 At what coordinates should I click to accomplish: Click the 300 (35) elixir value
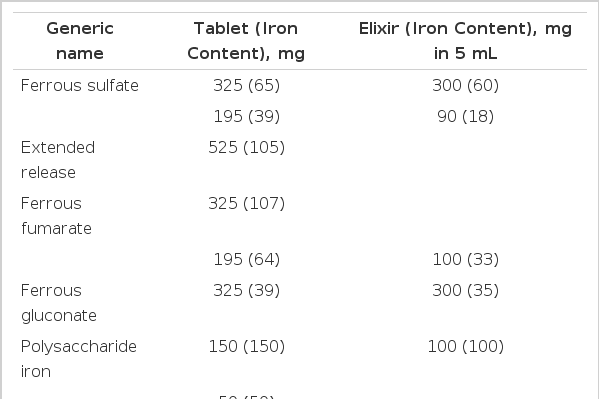pyautogui.click(x=465, y=290)
